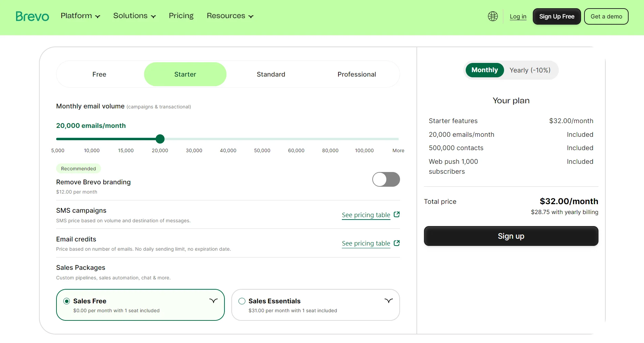The width and height of the screenshot is (644, 343).
Task: Click the $28.75 with yearly billing text
Action: [x=565, y=212]
